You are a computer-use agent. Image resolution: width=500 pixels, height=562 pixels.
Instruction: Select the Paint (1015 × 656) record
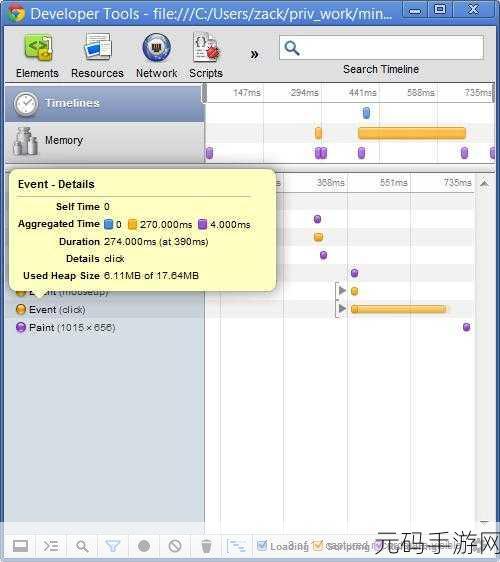65,328
